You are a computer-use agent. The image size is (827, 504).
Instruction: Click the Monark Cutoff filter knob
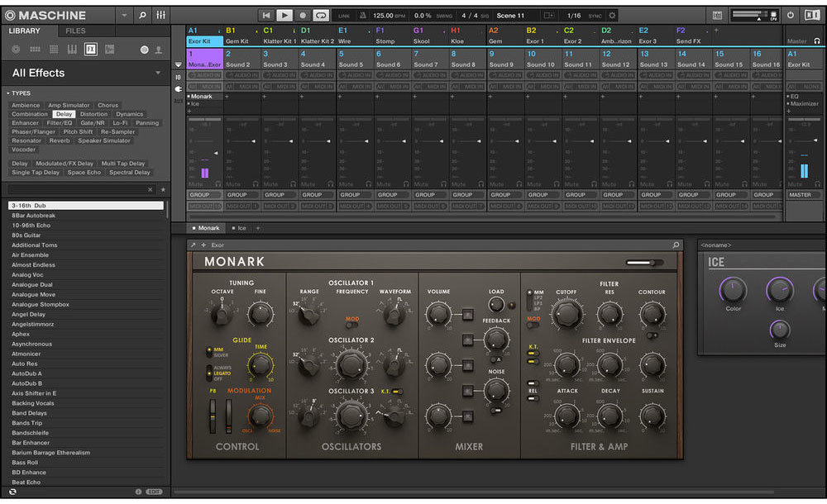566,314
